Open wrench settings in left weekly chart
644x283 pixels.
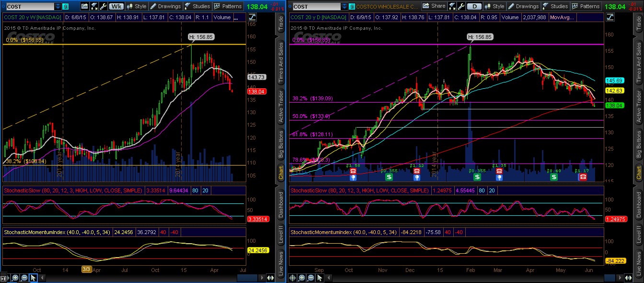(103, 6)
